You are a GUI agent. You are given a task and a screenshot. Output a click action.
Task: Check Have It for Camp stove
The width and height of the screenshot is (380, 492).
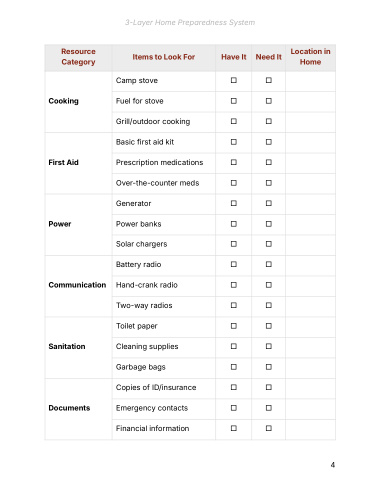point(234,80)
